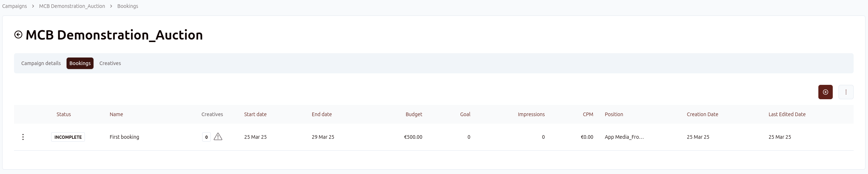Sort by Status column header
Image resolution: width=868 pixels, height=174 pixels.
tap(64, 114)
